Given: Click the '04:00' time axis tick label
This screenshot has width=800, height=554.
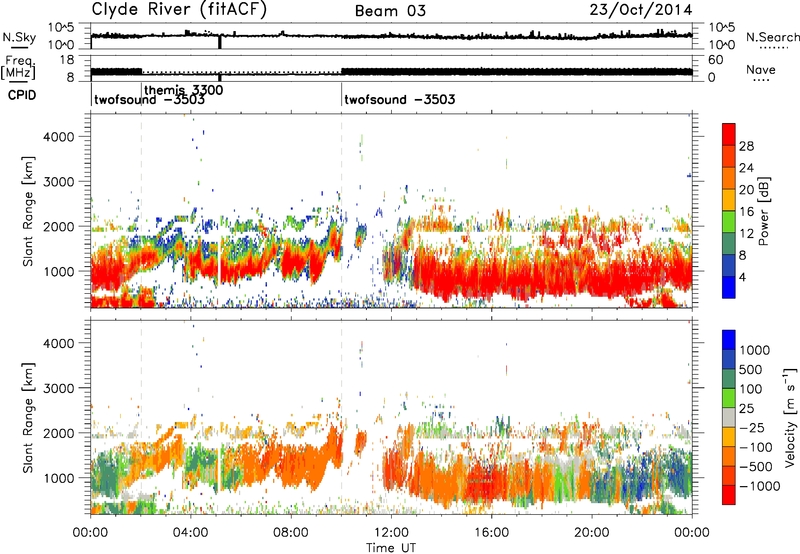Looking at the screenshot, I should point(191,533).
